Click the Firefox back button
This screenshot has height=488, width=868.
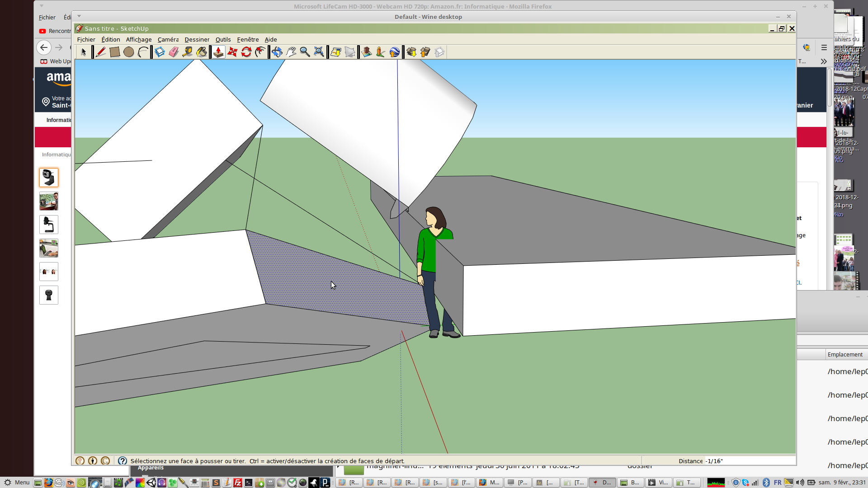(x=44, y=47)
